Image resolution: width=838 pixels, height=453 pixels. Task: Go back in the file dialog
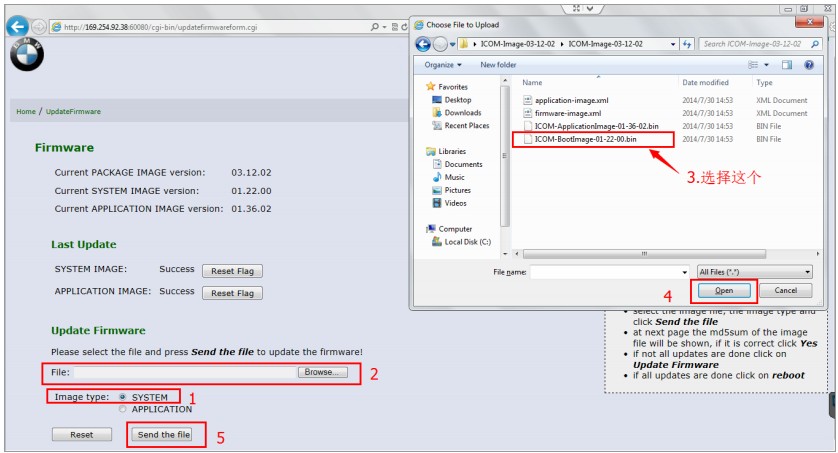click(x=423, y=44)
